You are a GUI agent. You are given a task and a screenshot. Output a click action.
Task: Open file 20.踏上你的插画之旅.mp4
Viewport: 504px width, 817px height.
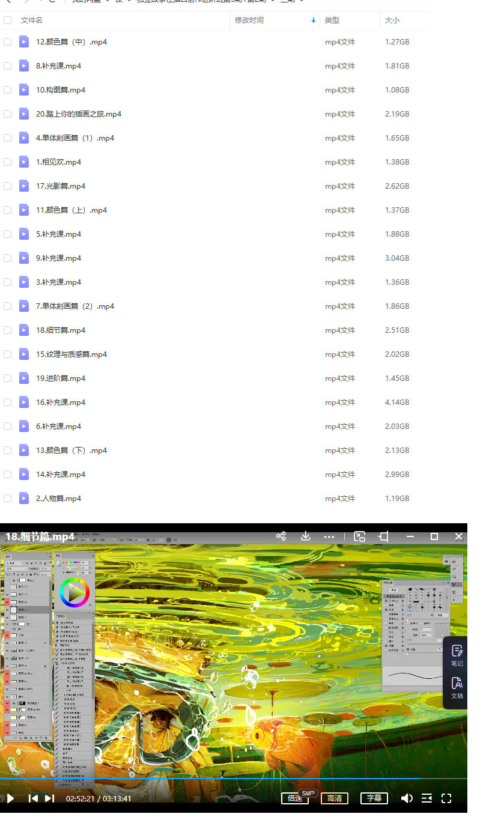79,114
